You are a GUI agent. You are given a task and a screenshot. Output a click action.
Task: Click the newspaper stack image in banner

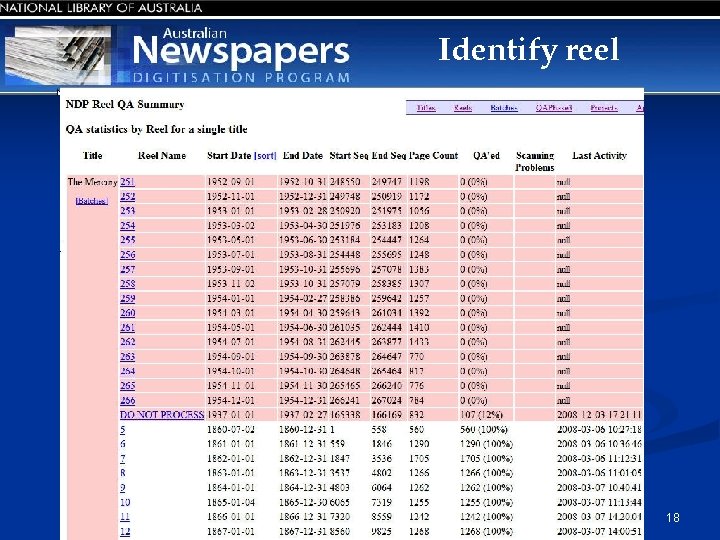click(x=58, y=56)
